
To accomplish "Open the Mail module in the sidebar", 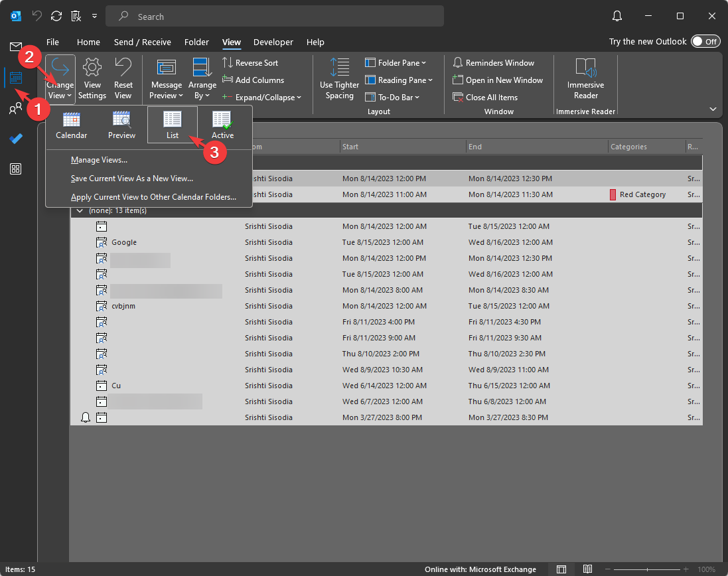I will 15,47.
